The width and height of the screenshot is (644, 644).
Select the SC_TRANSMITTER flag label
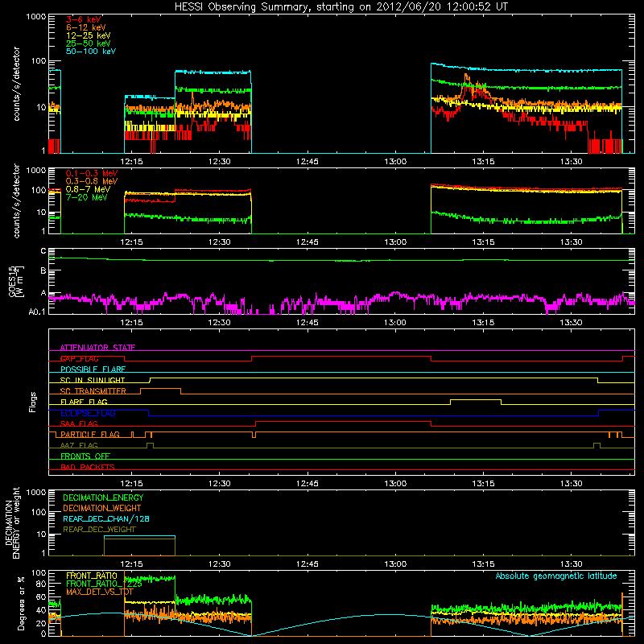pos(93,391)
